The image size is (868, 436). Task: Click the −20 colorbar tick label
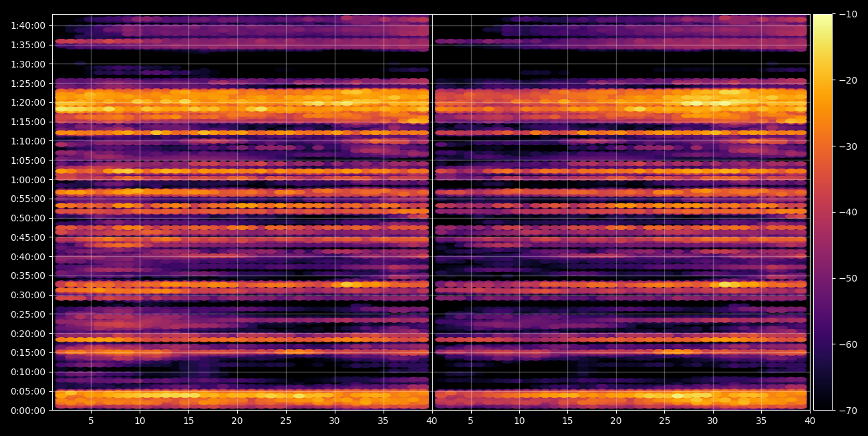tap(848, 80)
